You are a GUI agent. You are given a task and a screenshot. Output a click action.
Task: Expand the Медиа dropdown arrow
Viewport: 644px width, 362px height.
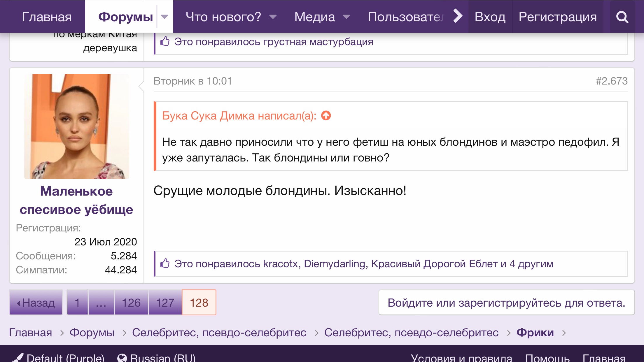click(x=346, y=17)
